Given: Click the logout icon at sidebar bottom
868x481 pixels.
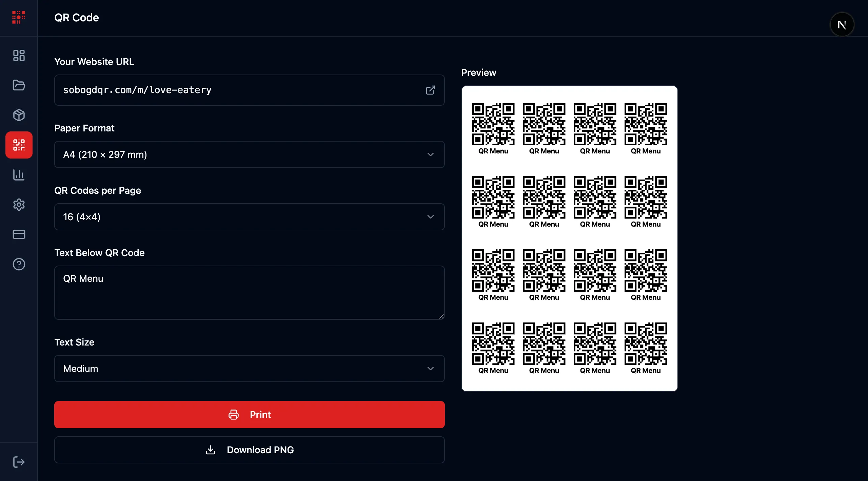Looking at the screenshot, I should [x=19, y=462].
